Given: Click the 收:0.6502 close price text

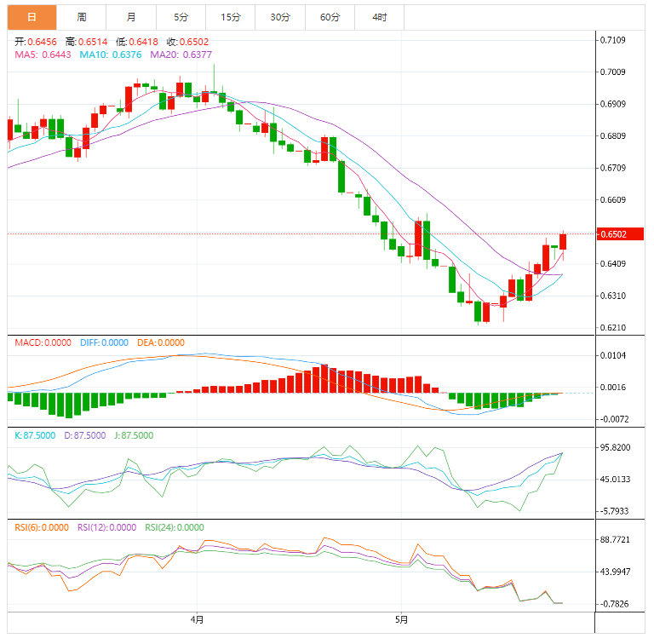Looking at the screenshot, I should [x=187, y=42].
